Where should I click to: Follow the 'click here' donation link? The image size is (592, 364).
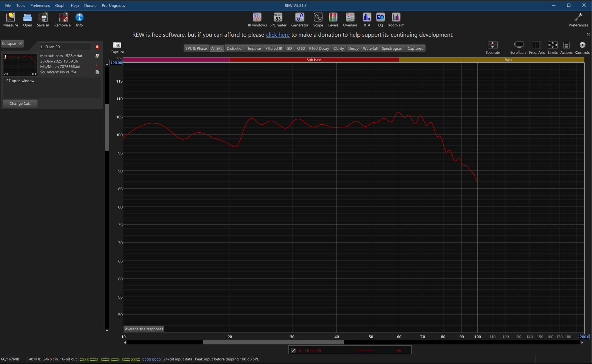coord(278,35)
